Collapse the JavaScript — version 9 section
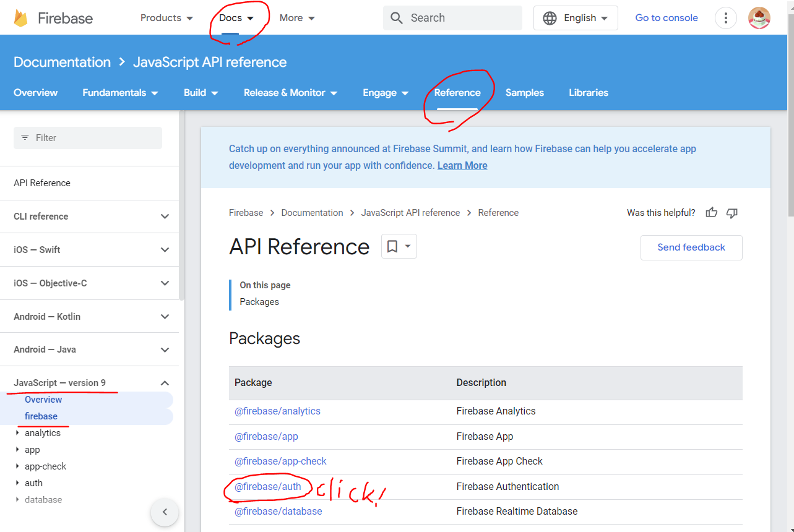The height and width of the screenshot is (532, 794). click(165, 384)
